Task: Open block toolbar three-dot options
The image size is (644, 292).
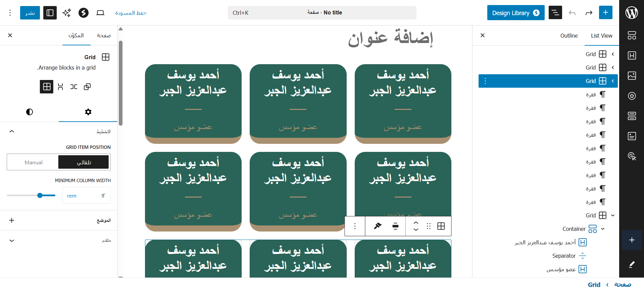Action: point(355,226)
